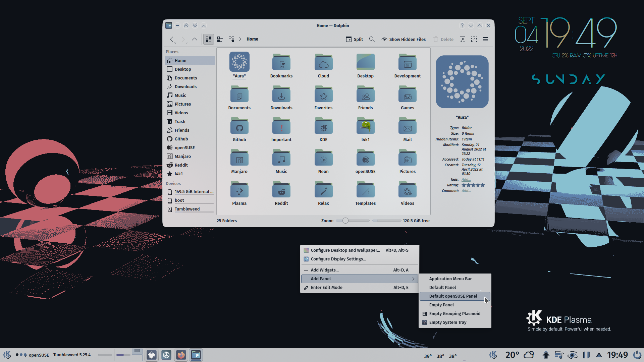The height and width of the screenshot is (362, 644).
Task: Choose Configure Desktop and Wallpaper
Action: [x=360, y=250]
